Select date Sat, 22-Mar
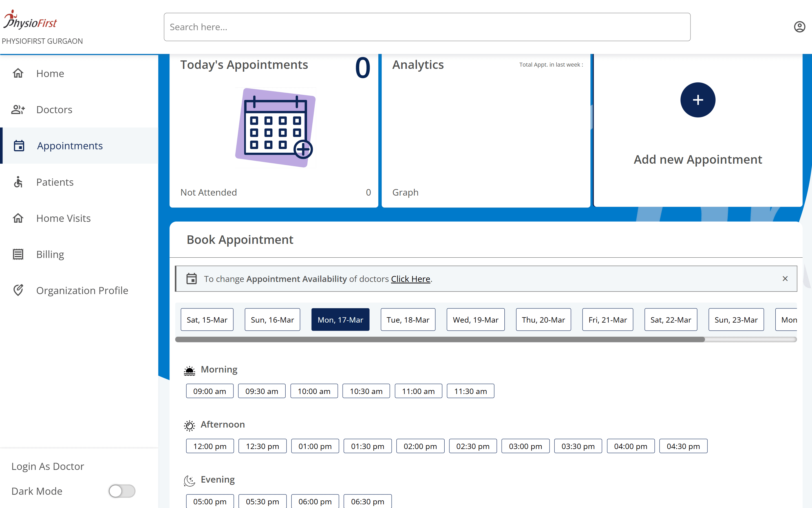Image resolution: width=812 pixels, height=508 pixels. pos(671,319)
